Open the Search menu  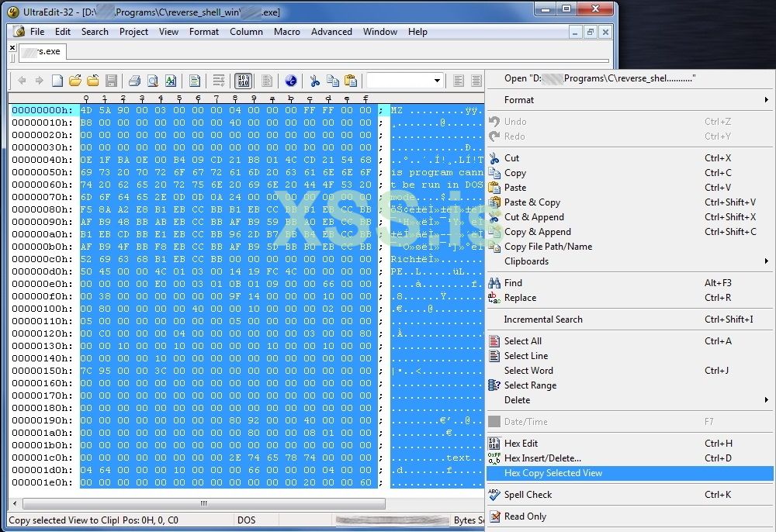(x=95, y=32)
